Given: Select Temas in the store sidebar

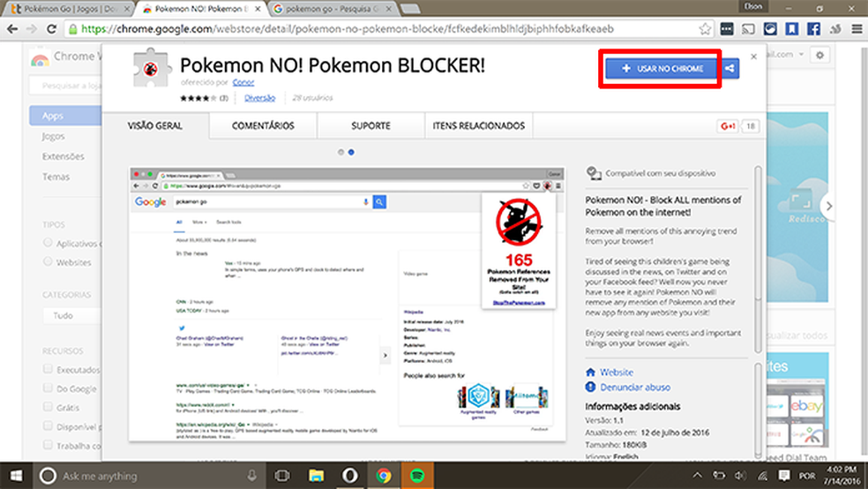Looking at the screenshot, I should click(56, 177).
